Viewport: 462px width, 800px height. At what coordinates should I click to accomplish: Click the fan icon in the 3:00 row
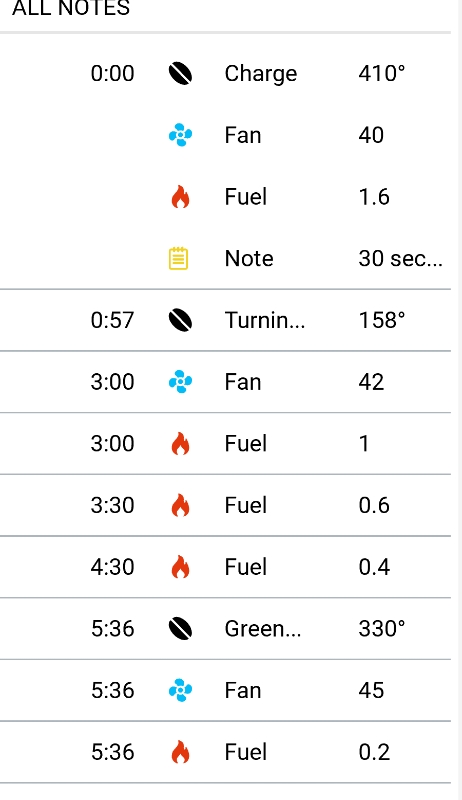click(180, 382)
